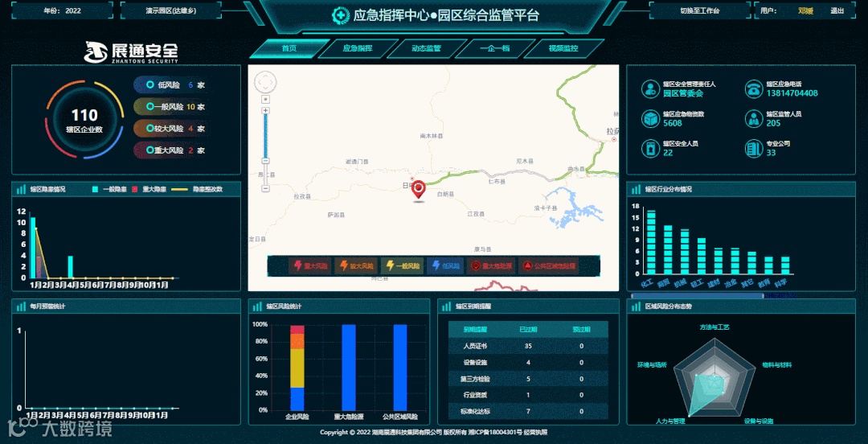Click the 辖区风险统计 panel chart icon
This screenshot has height=444, width=868.
[257, 306]
